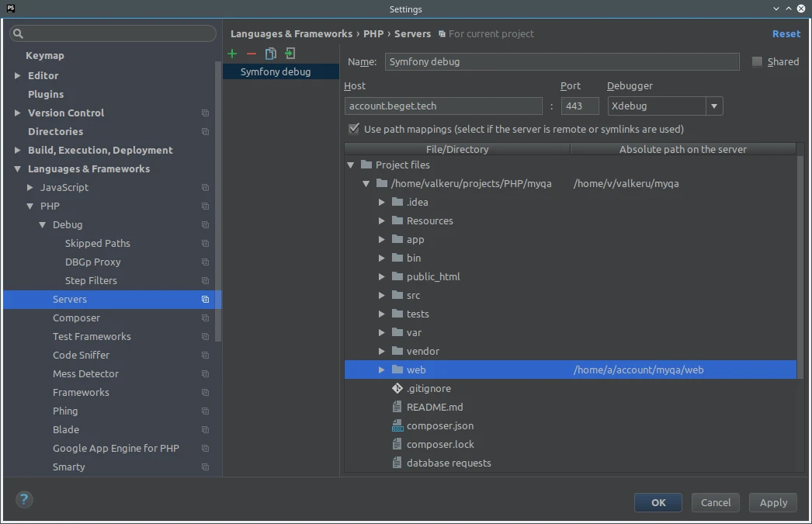The height and width of the screenshot is (524, 812).
Task: Click the Host input field
Action: click(442, 106)
